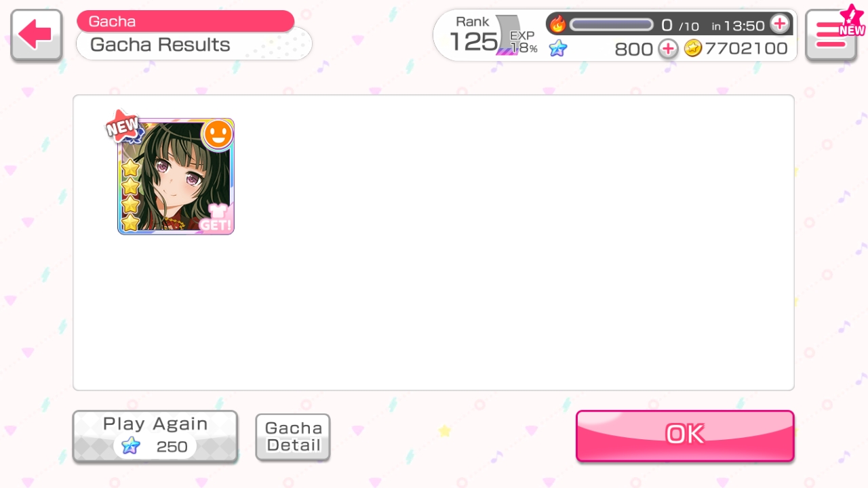Open Gacha Detail

coord(293,437)
